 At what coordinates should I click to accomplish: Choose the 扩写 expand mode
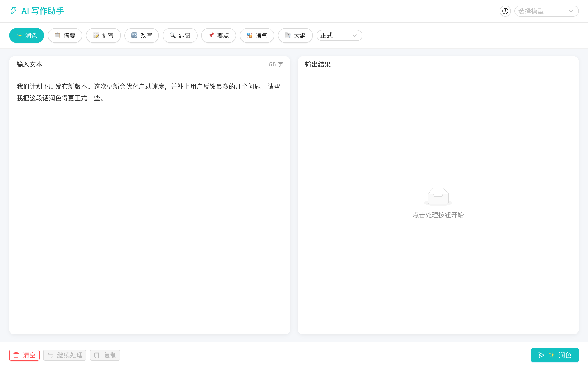(x=103, y=35)
